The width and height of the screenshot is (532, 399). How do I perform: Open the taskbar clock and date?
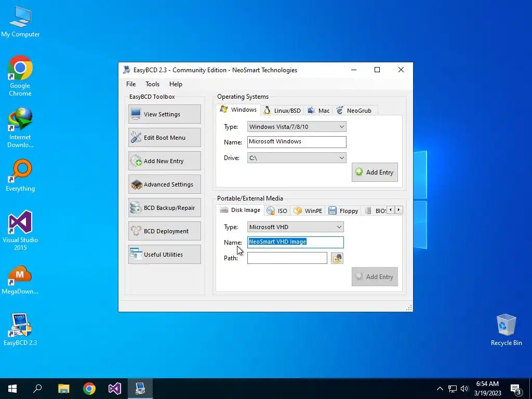coord(487,389)
